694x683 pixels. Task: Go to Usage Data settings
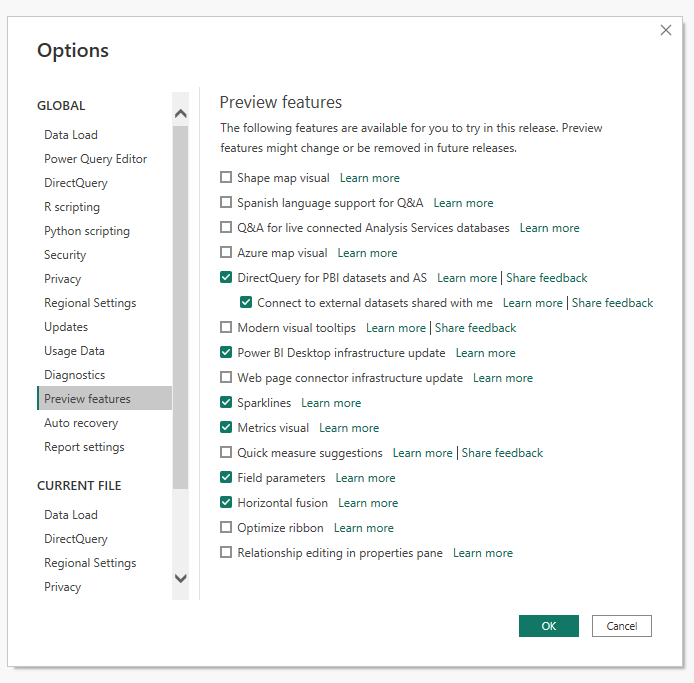point(74,351)
